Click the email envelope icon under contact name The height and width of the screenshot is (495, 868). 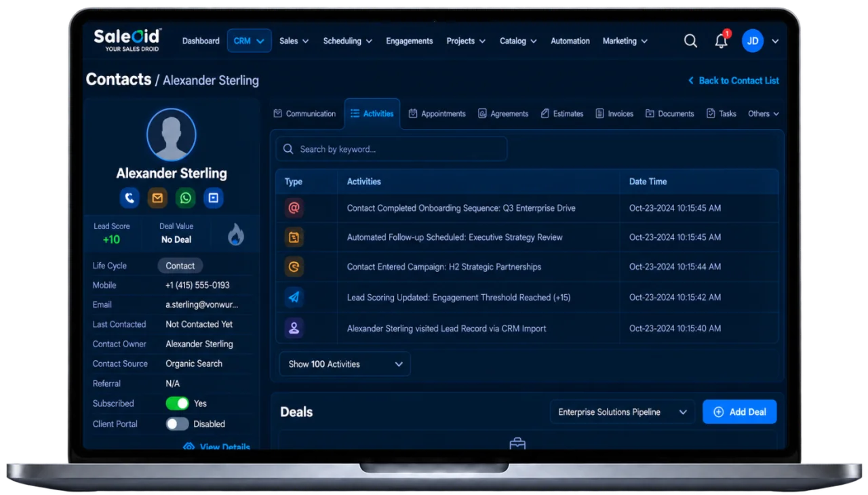[157, 198]
